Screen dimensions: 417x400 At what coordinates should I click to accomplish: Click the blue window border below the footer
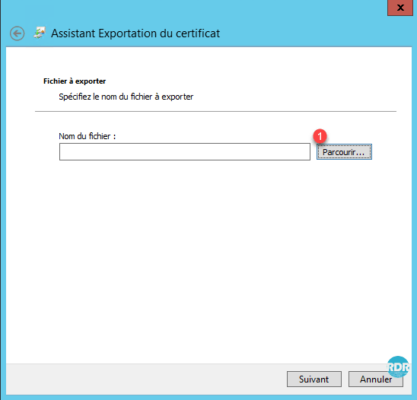[209, 397]
